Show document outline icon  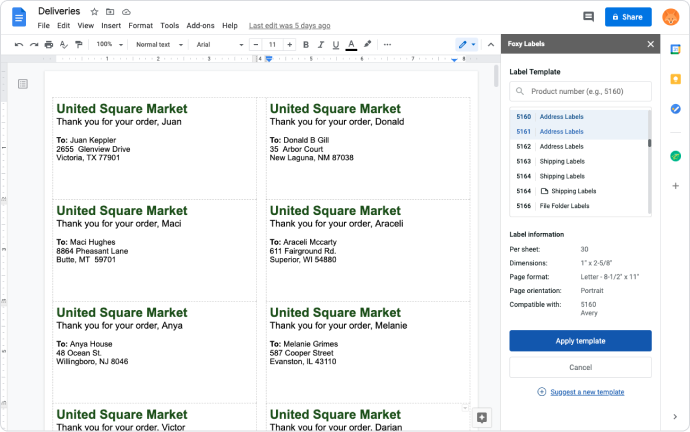tap(23, 84)
